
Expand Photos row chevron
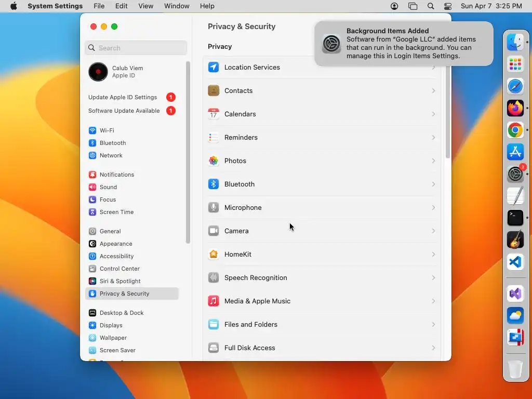tap(433, 161)
